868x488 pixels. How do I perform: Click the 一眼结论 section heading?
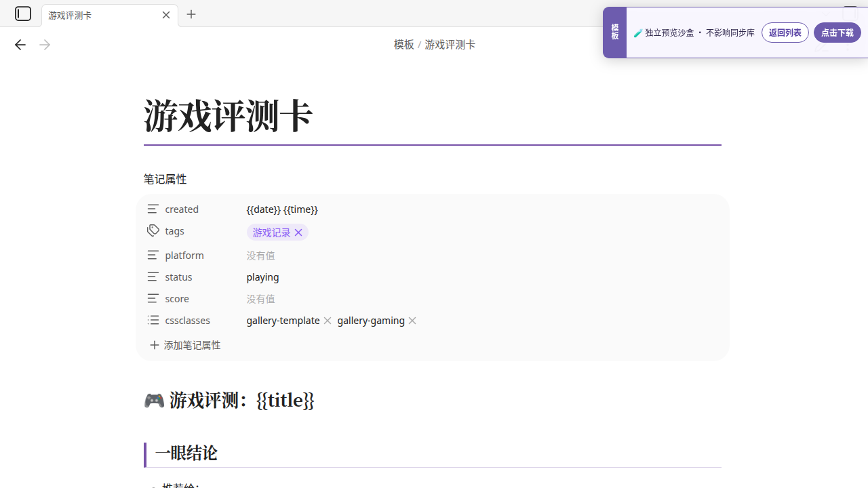tap(186, 453)
